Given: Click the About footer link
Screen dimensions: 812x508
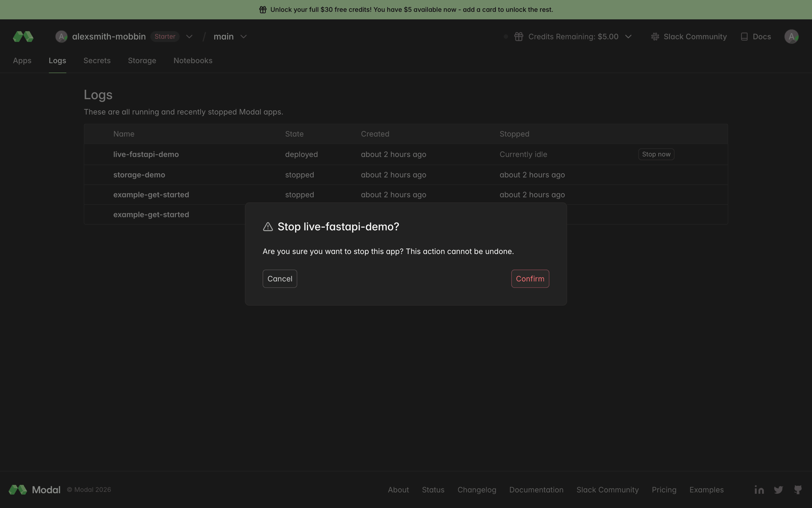Looking at the screenshot, I should point(398,490).
